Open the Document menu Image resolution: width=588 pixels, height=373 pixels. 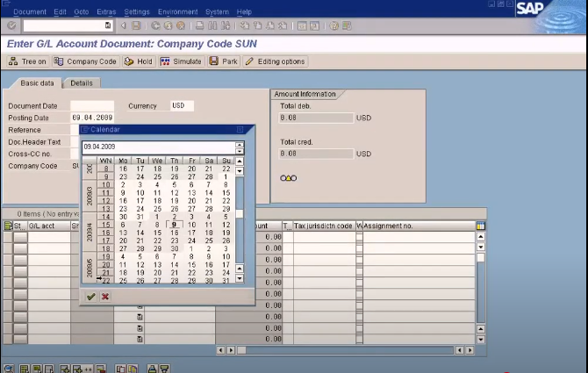point(30,12)
